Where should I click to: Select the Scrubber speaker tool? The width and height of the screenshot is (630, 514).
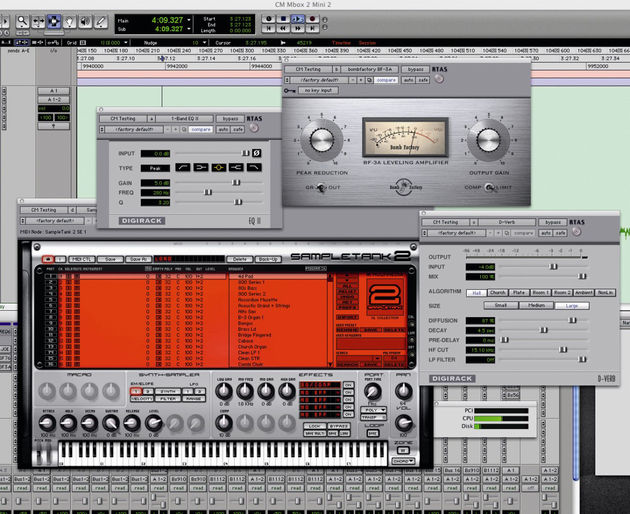pyautogui.click(x=85, y=21)
